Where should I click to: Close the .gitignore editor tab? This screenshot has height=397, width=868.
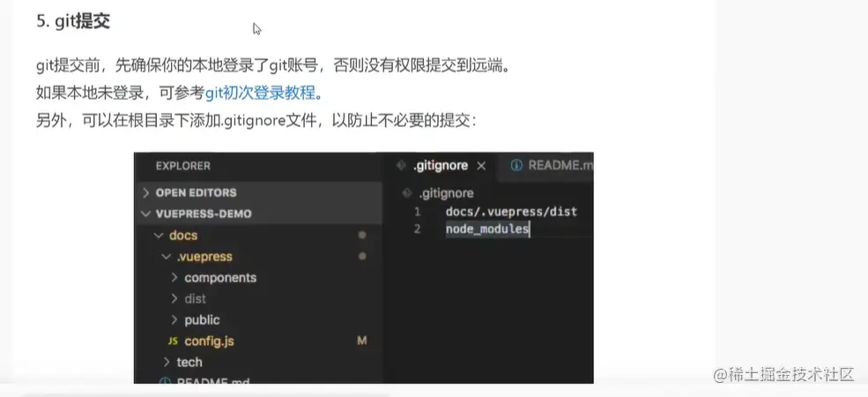(481, 166)
